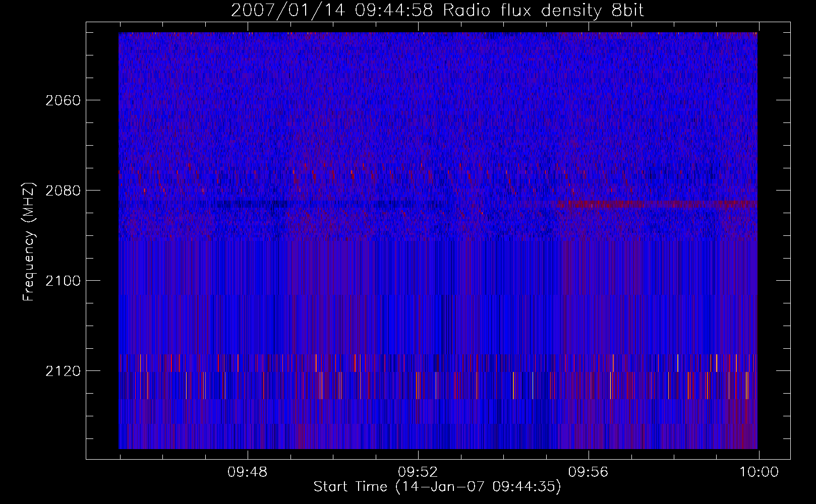Click the 2100 frequency tick label
Screen dimensions: 816x504
point(63,281)
